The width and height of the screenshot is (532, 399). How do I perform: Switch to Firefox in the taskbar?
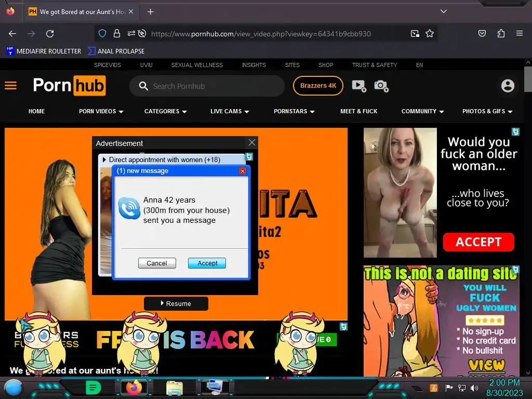click(x=134, y=388)
